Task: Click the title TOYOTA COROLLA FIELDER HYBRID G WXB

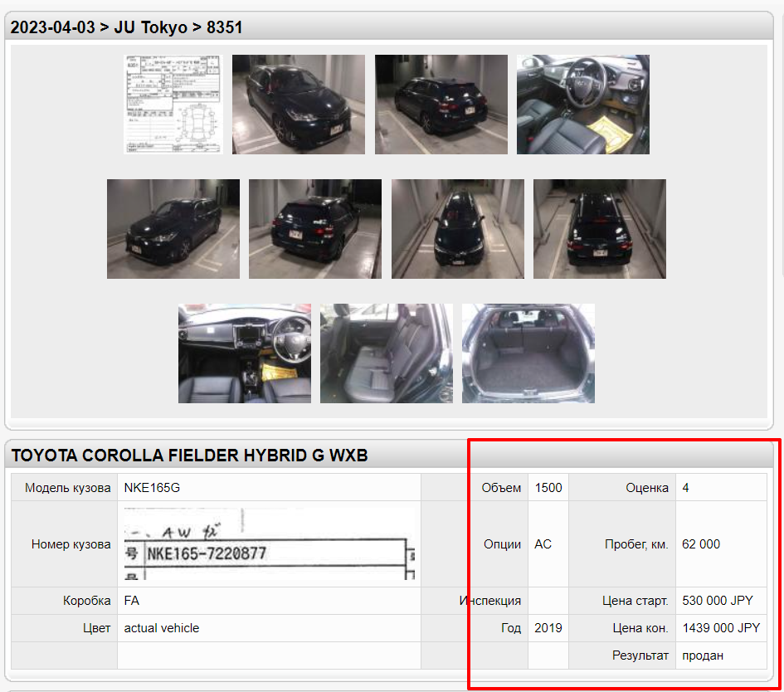Action: coord(189,455)
